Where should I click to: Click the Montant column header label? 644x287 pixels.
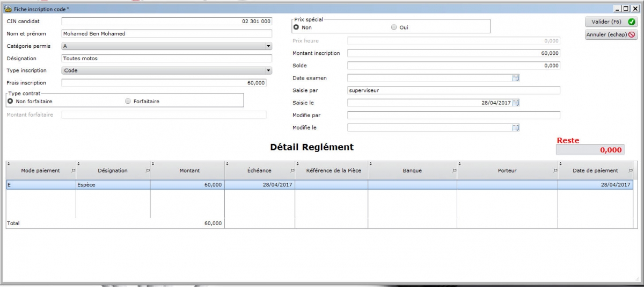tap(189, 170)
